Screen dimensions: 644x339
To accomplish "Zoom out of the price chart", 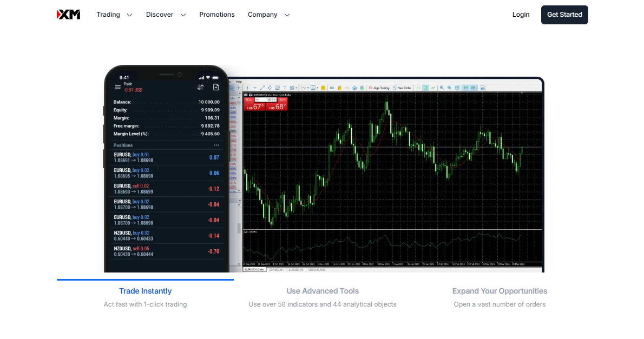I will pyautogui.click(x=450, y=87).
